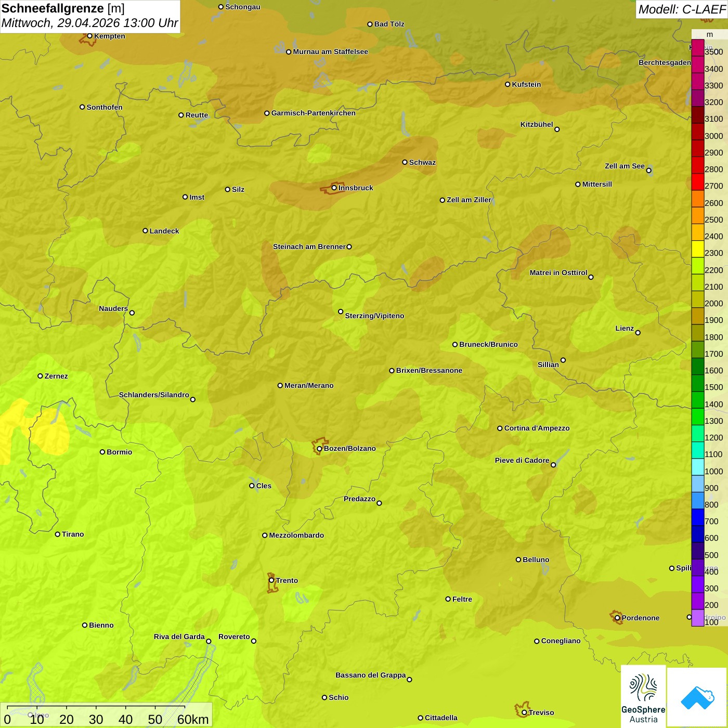Screen dimensions: 728x728
Task: Click the Berchtesgaden label
Action: click(665, 62)
